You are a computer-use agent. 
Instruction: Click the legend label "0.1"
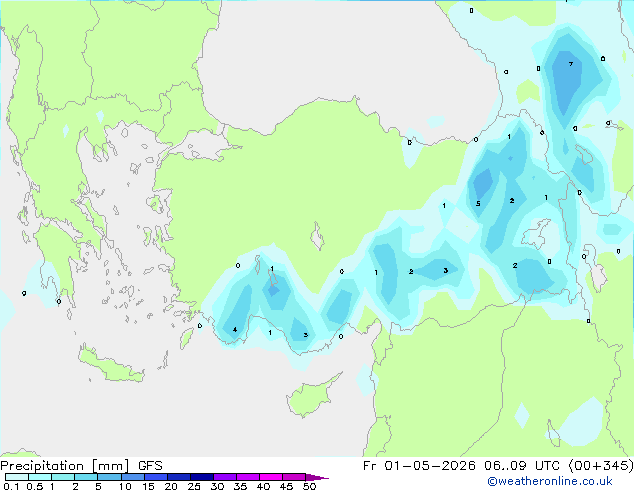coord(11,486)
